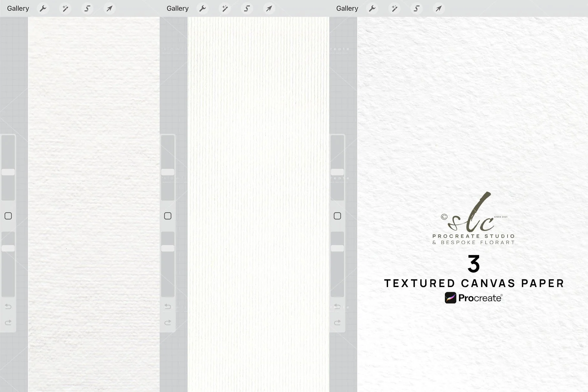Viewport: 588px width, 392px height.
Task: Select the Transform tool on the left canvas
Action: tap(110, 8)
